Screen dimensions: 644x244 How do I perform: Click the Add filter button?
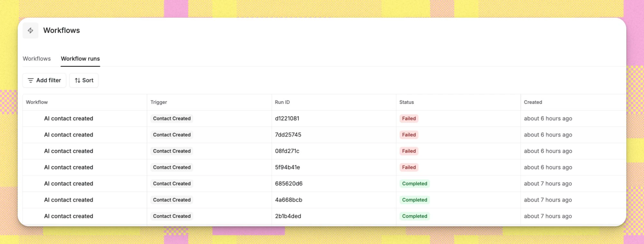click(44, 80)
